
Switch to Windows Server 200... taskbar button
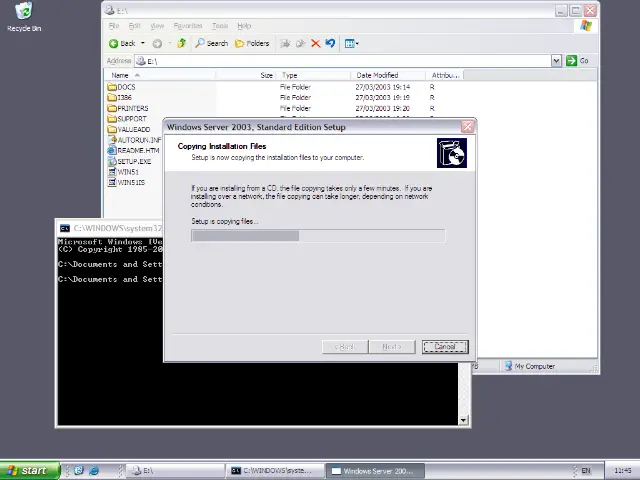375,471
